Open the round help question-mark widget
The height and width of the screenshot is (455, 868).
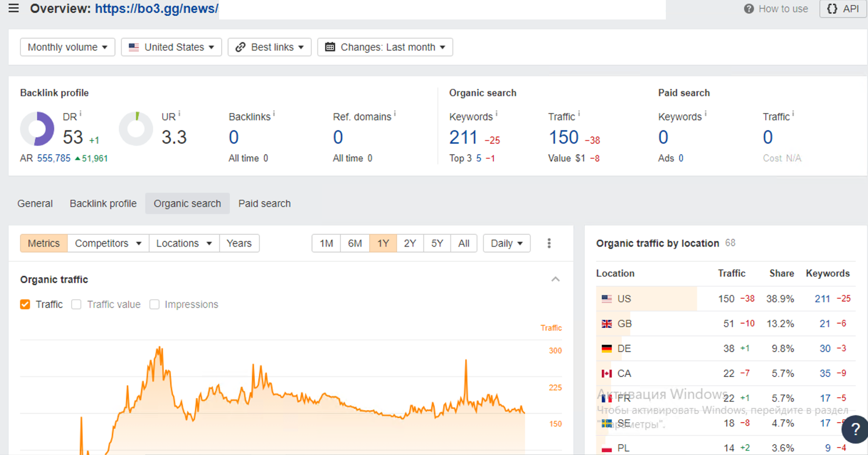(855, 429)
